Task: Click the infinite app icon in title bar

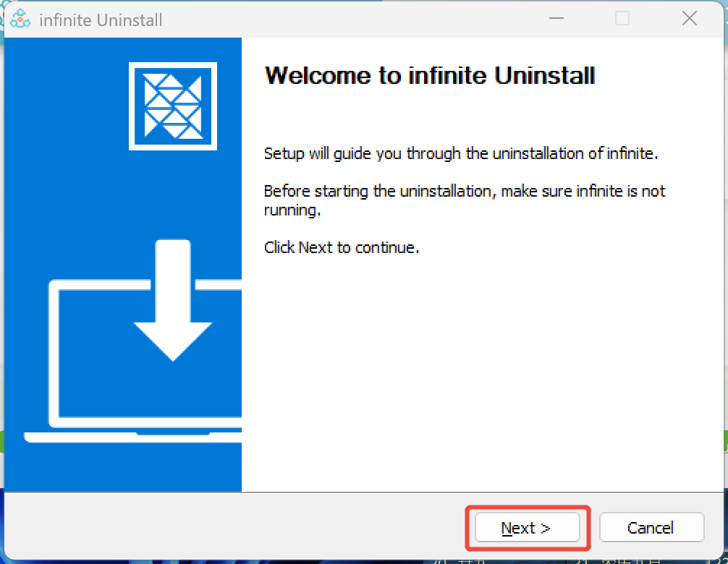Action: tap(21, 20)
